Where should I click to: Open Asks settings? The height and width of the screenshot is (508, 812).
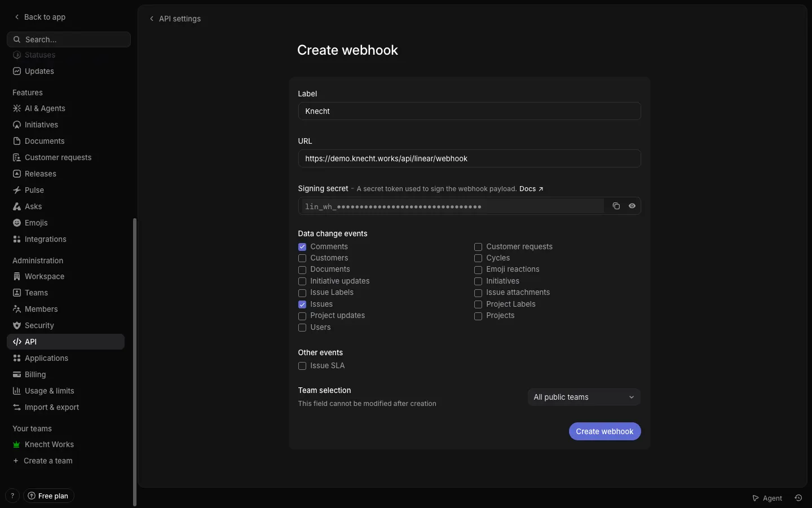(x=65, y=206)
